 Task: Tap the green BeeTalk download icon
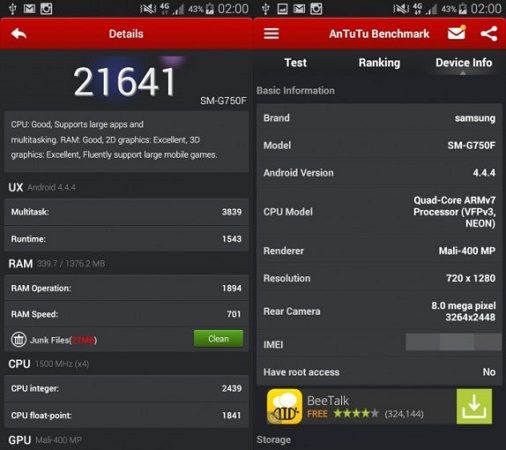tap(474, 406)
